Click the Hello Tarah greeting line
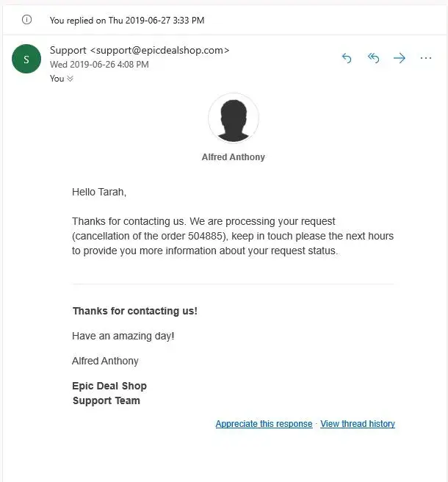Viewport: 448px width, 482px height. coord(99,192)
